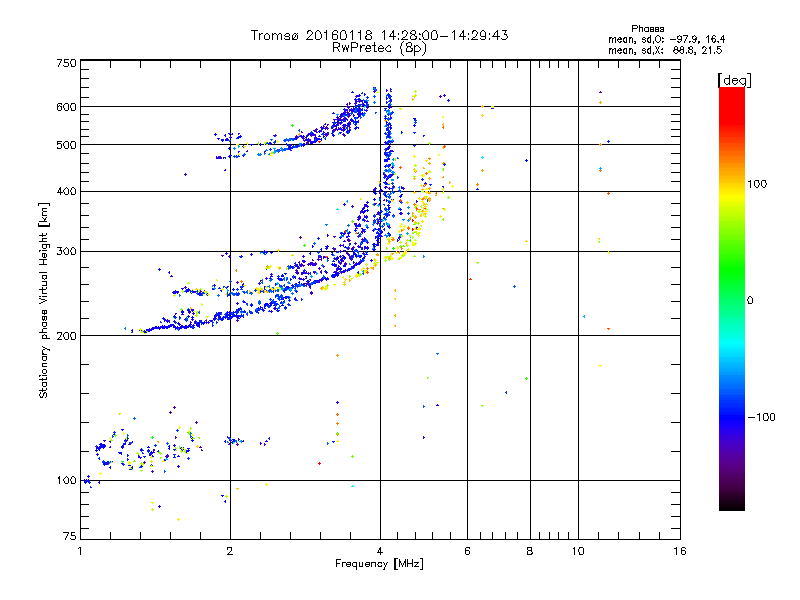
Task: Click the '200' height axis tick label
Action: 66,336
